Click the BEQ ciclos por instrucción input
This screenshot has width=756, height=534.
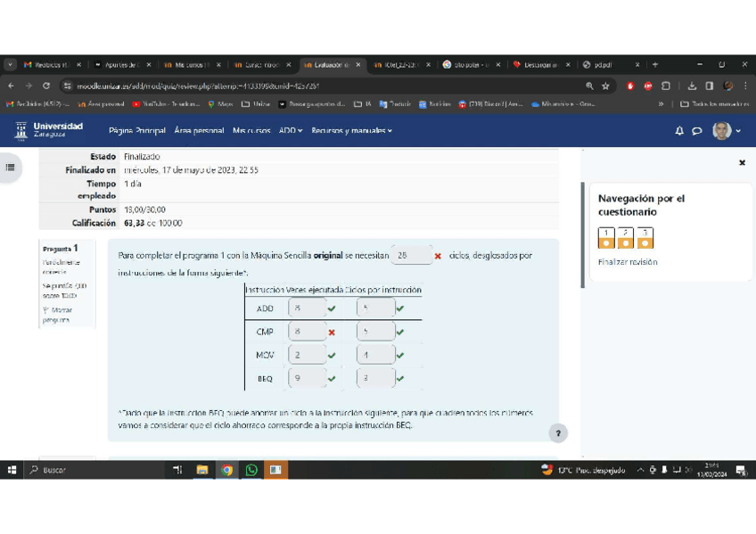click(375, 378)
